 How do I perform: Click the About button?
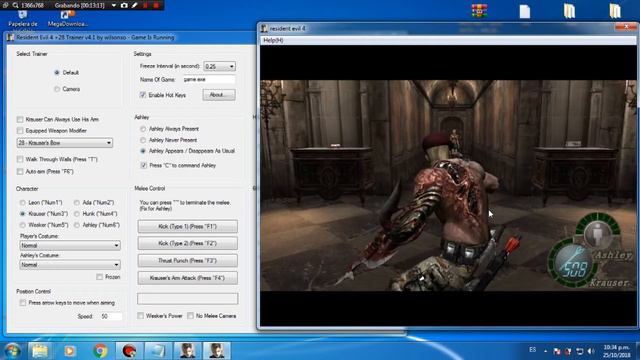tap(219, 95)
